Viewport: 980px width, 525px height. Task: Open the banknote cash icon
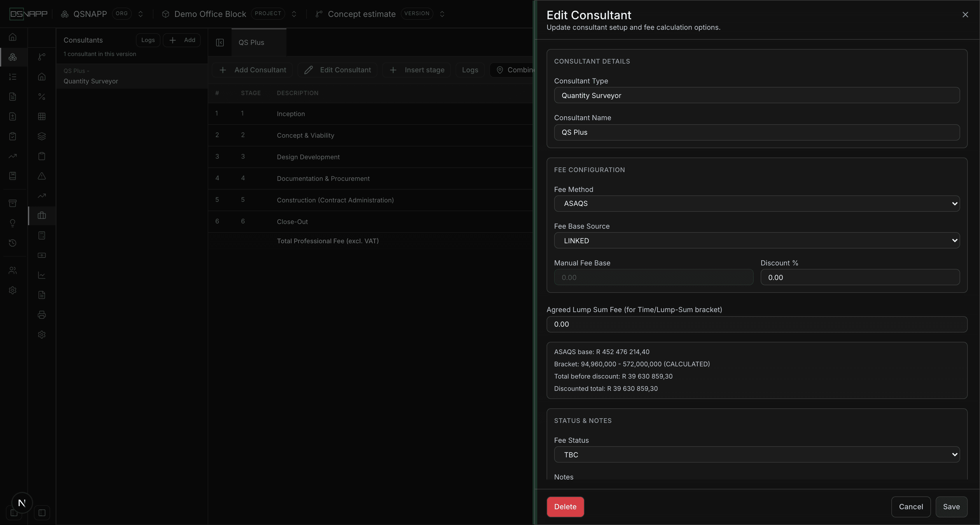click(42, 255)
